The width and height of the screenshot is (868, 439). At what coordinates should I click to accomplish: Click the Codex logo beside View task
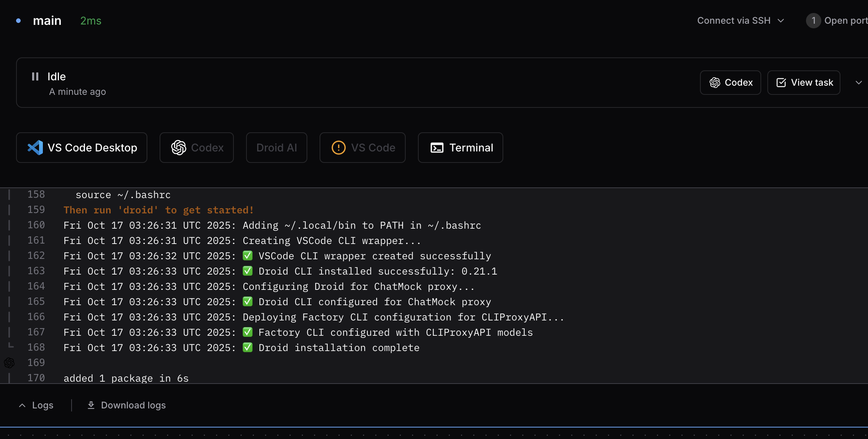pos(715,83)
